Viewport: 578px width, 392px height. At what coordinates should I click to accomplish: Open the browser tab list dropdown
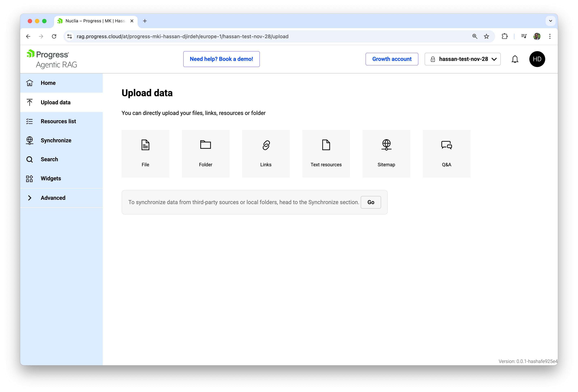550,21
